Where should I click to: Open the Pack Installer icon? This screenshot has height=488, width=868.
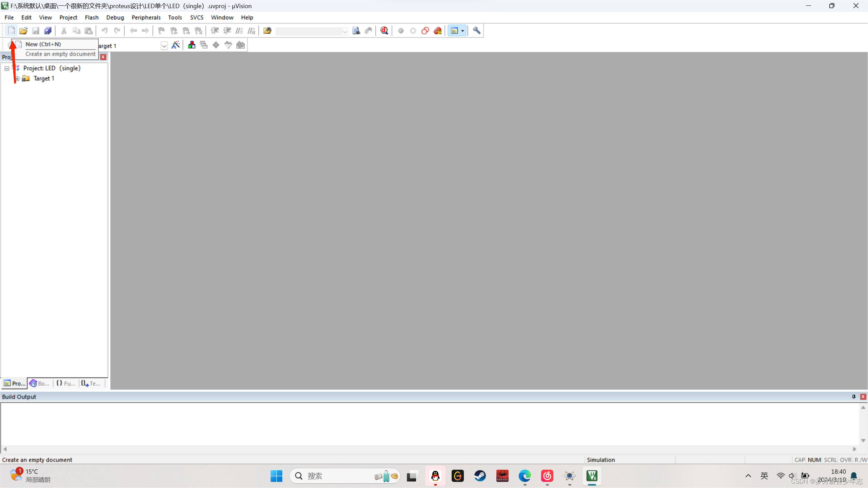click(240, 45)
